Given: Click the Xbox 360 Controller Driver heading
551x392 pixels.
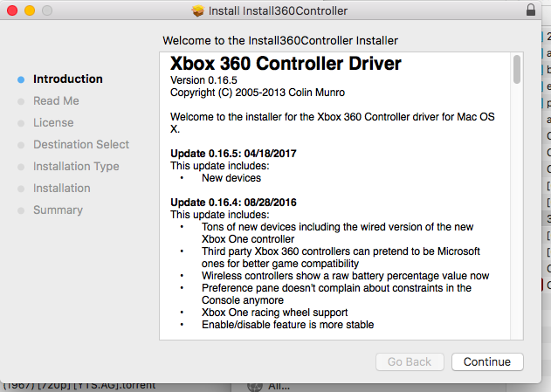Looking at the screenshot, I should point(286,64).
